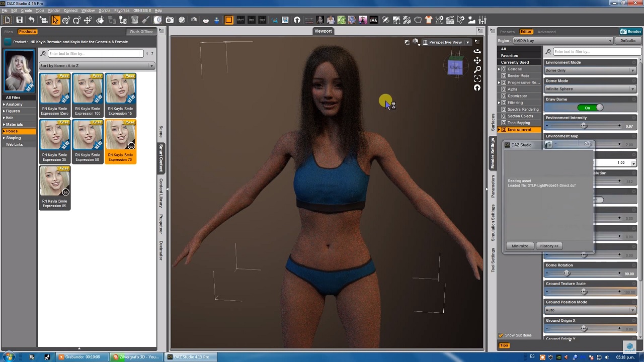The height and width of the screenshot is (362, 644).
Task: Select the Rotate tool in toolbar
Action: click(76, 20)
